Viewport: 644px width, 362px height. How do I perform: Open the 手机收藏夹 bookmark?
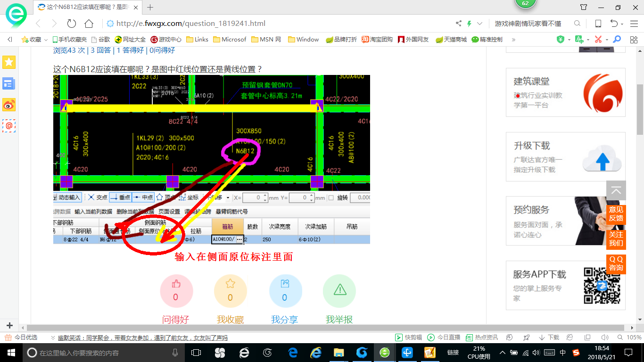pos(70,40)
